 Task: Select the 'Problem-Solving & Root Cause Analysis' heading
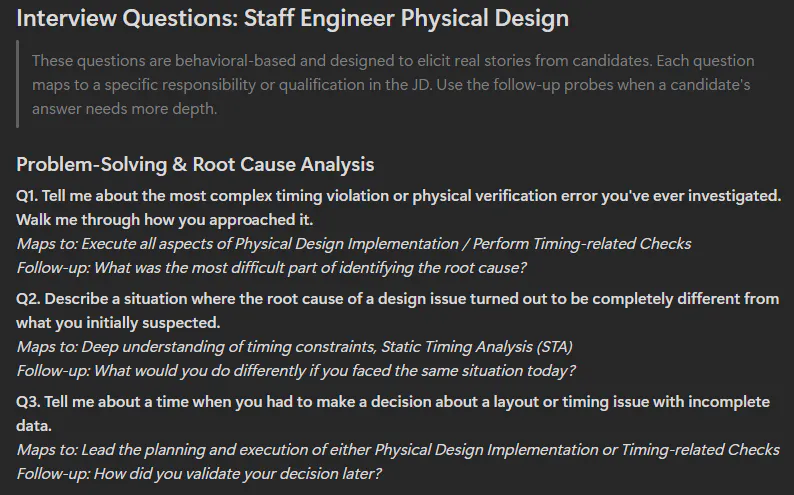click(195, 164)
